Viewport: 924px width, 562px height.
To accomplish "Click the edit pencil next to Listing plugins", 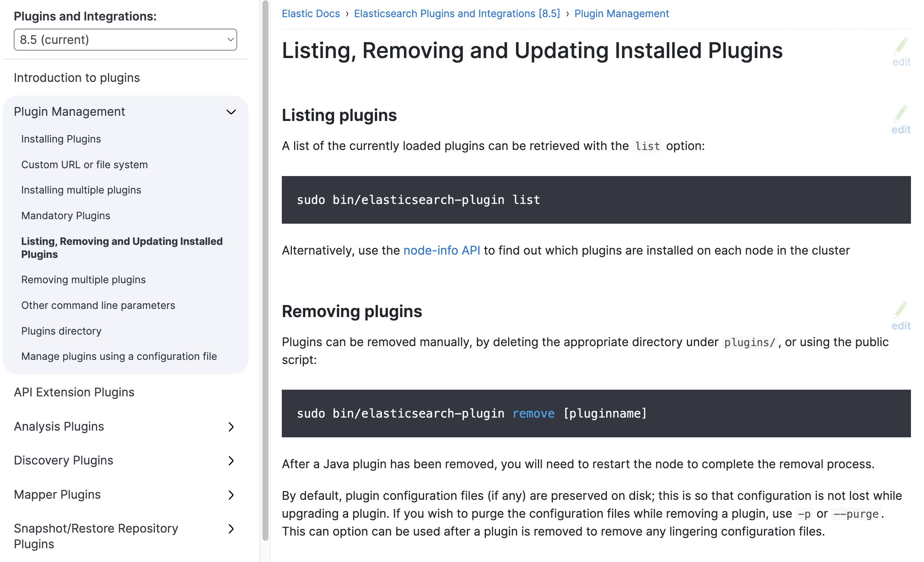I will (x=901, y=120).
